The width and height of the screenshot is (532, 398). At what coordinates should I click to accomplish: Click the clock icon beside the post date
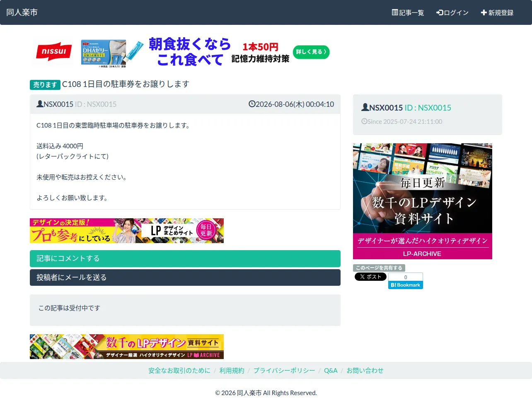click(252, 104)
